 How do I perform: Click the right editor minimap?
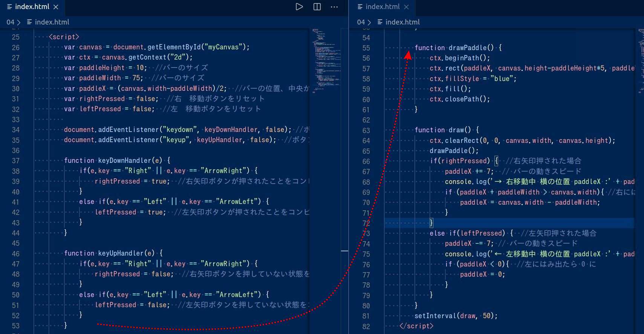coord(641,60)
